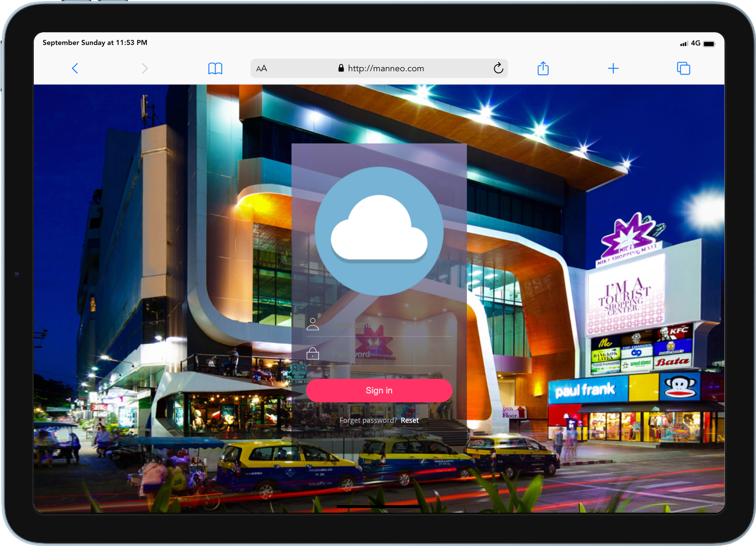The width and height of the screenshot is (756, 546).
Task: Open the AA text size menu
Action: [261, 69]
